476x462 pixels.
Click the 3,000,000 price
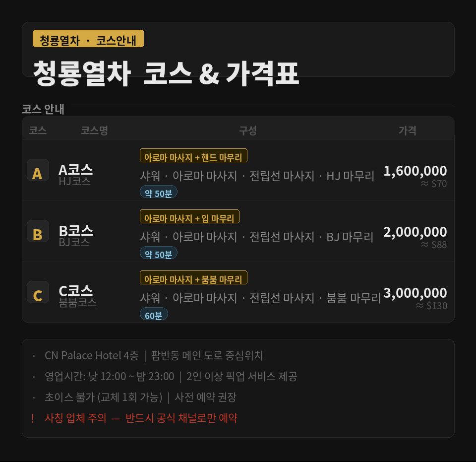point(415,293)
